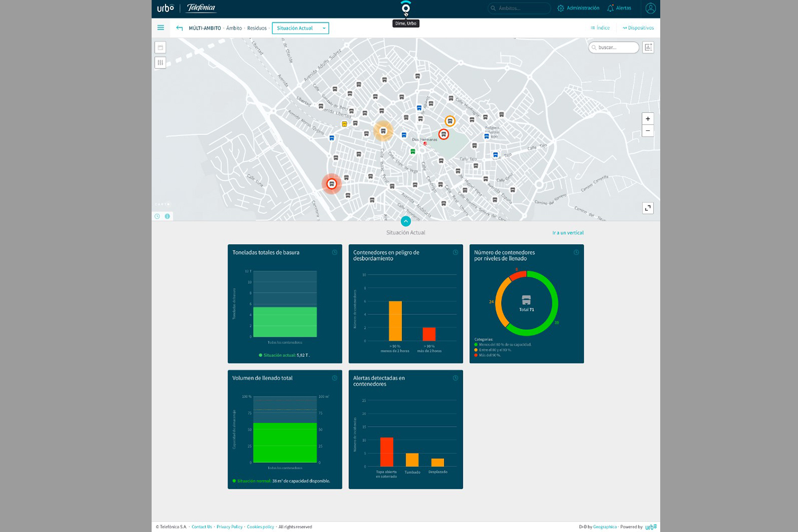Click orange segment of donut chart
Viewport: 798px width, 532px height.
(x=499, y=303)
